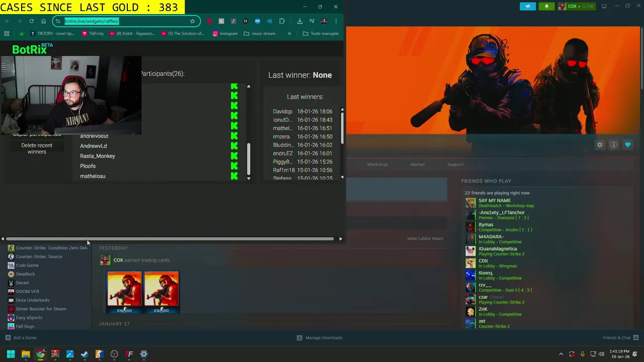Open Steam announcements megaphone button
Screen dimensions: 644x362
tap(528, 6)
